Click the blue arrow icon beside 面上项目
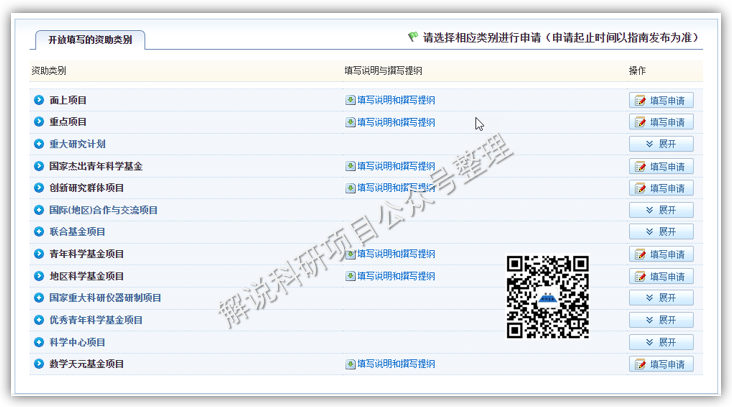The height and width of the screenshot is (407, 732). pos(39,100)
